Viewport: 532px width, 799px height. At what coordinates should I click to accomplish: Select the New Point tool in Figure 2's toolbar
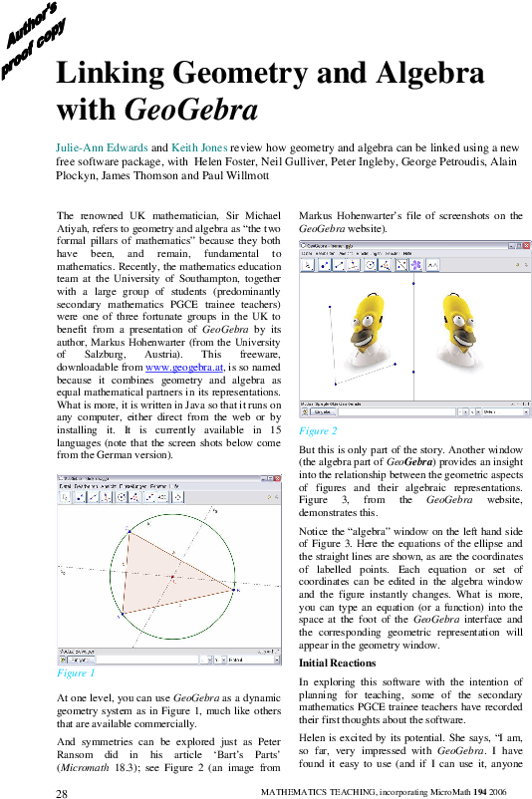pos(325,265)
